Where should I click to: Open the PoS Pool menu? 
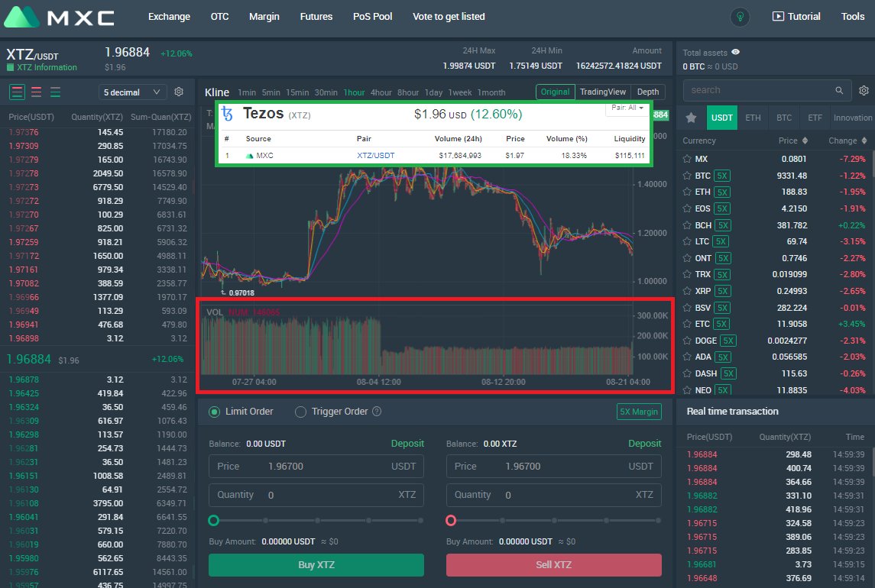373,17
